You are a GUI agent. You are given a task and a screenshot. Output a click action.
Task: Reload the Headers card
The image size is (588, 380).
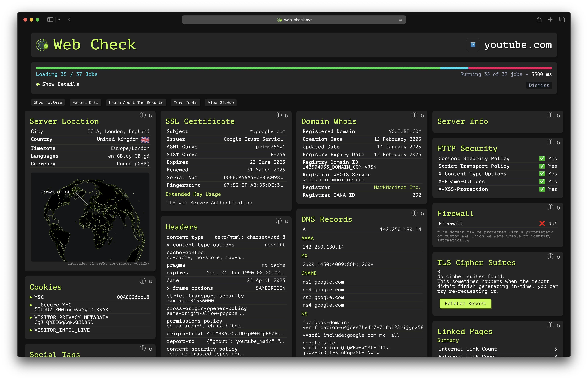pos(286,221)
